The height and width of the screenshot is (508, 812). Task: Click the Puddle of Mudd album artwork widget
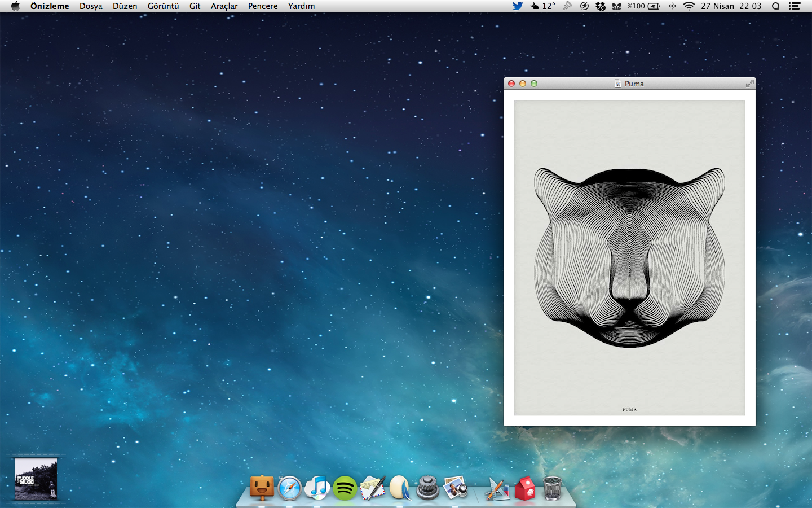point(36,479)
